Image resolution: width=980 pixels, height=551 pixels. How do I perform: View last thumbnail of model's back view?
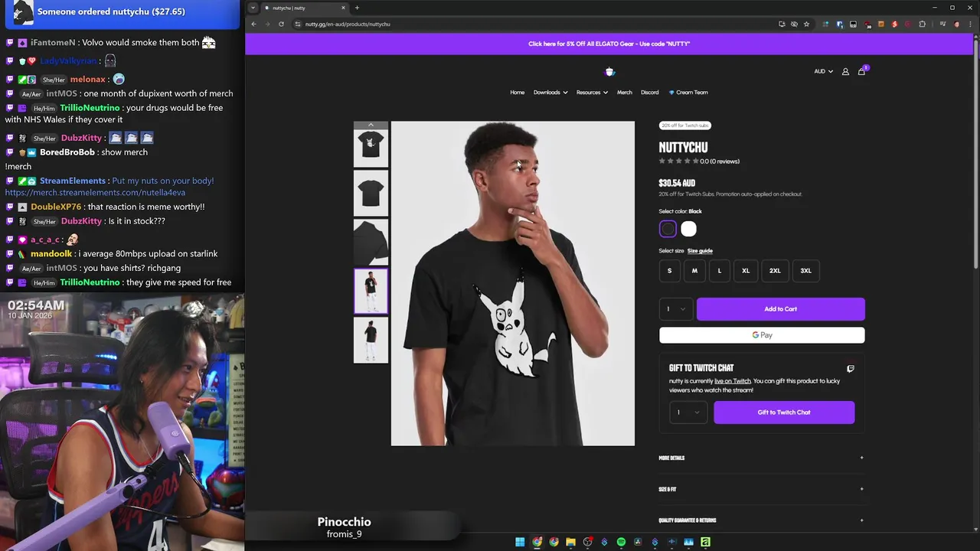(371, 340)
